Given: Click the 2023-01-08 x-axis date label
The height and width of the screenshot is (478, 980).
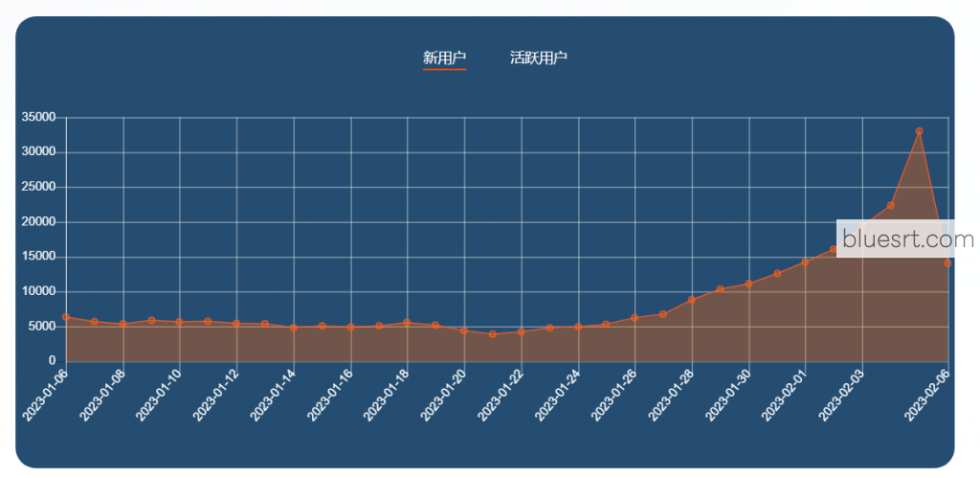Looking at the screenshot, I should (x=102, y=394).
